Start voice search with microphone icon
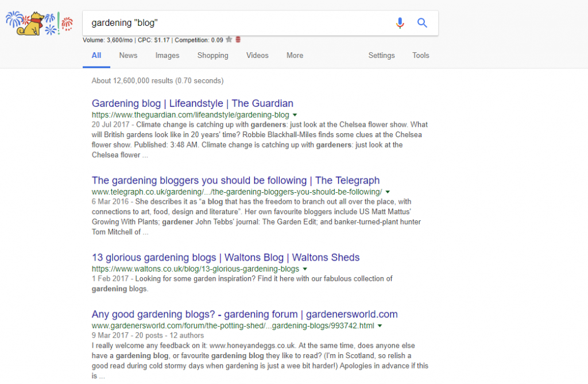 coord(400,23)
